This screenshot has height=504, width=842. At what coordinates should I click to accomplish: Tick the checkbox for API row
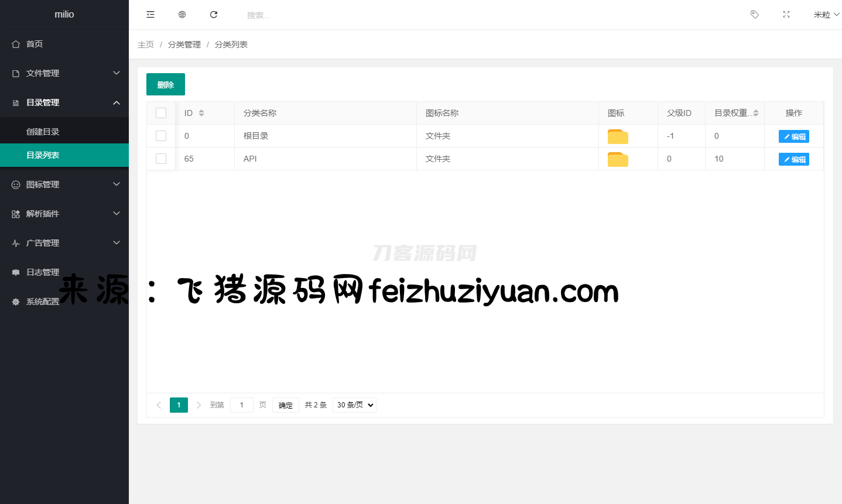pyautogui.click(x=161, y=159)
